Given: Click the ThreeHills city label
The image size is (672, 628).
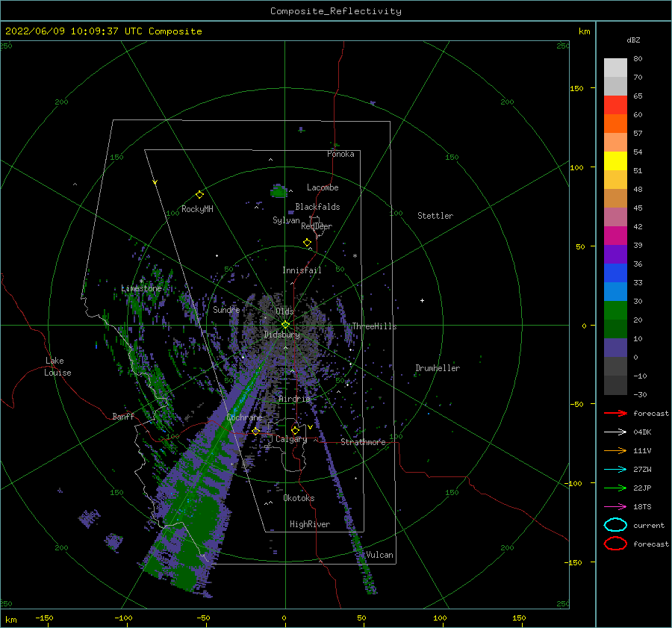Looking at the screenshot, I should [375, 326].
